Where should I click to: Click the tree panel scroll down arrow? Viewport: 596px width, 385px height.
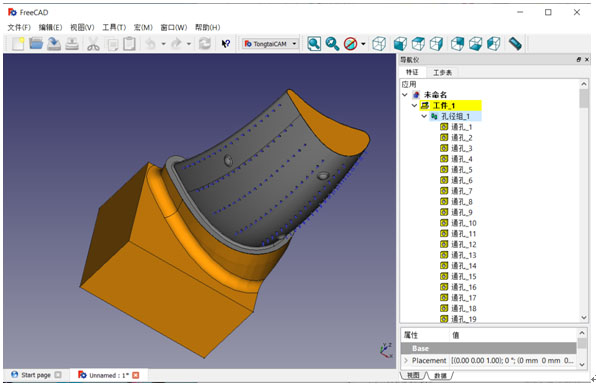point(584,317)
